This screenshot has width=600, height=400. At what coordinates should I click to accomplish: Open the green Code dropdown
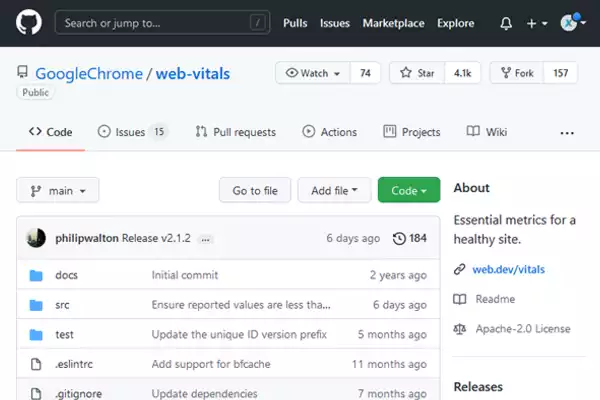point(409,190)
